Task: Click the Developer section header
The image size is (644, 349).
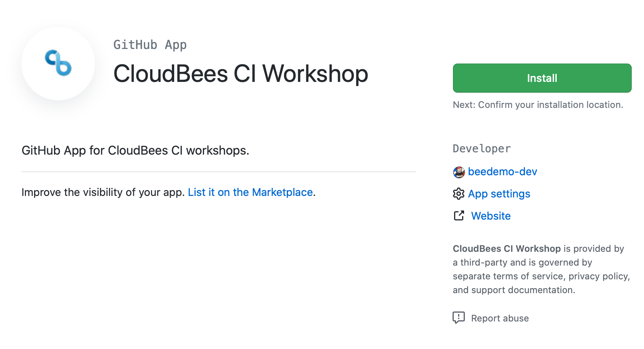Action: 481,149
